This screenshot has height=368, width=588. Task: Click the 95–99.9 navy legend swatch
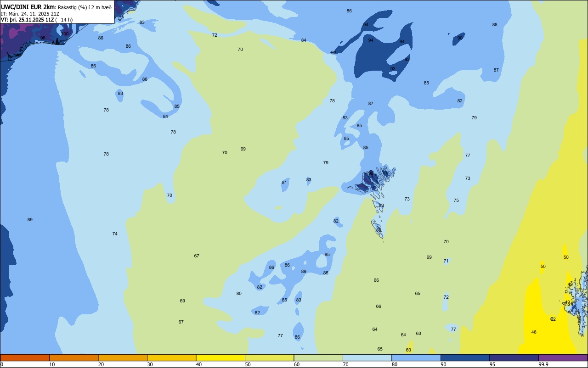tap(514, 357)
